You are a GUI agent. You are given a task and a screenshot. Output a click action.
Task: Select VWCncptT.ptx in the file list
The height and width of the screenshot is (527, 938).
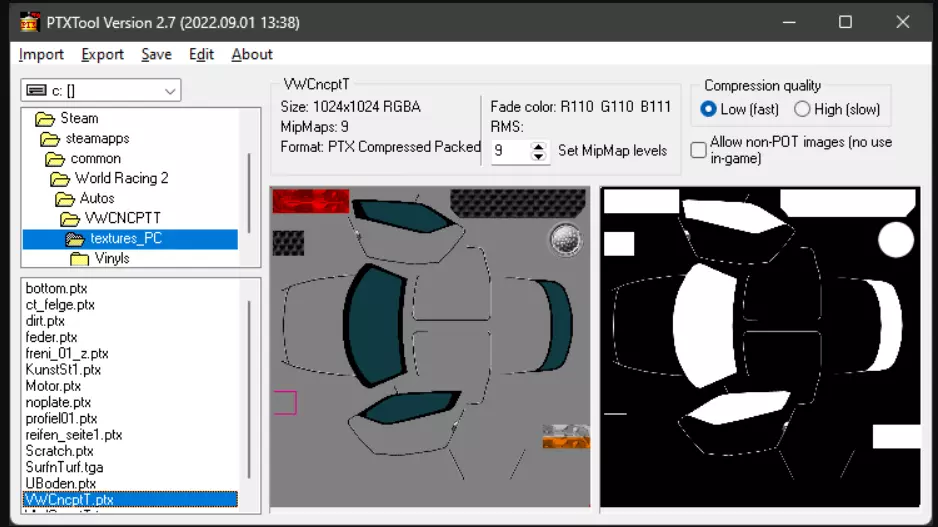coord(130,499)
